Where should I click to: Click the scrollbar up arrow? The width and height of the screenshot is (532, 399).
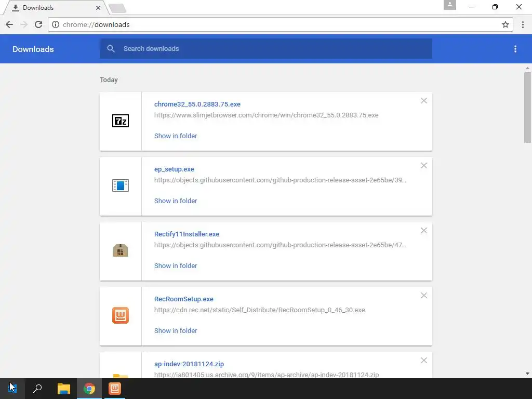527,68
